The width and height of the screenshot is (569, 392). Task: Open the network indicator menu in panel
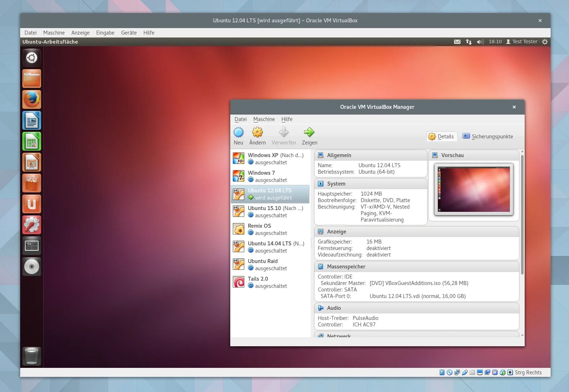pyautogui.click(x=468, y=42)
